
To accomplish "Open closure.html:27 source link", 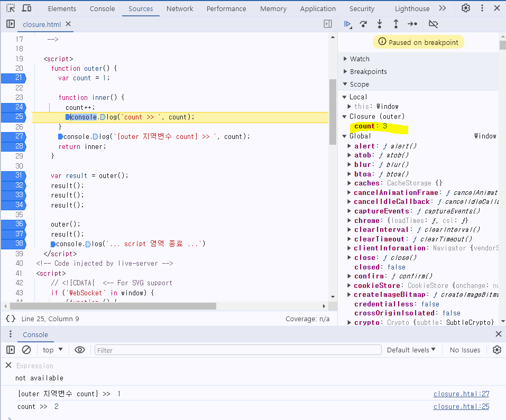I will point(461,394).
